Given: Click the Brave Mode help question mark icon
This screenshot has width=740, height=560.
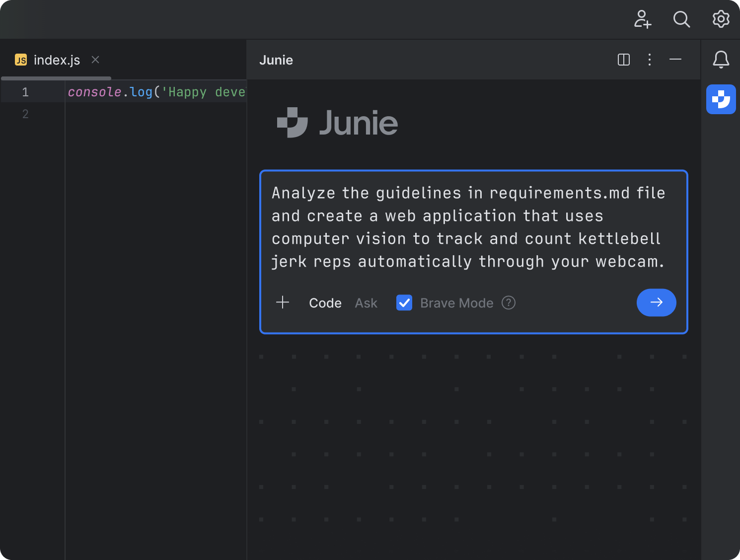Looking at the screenshot, I should [508, 303].
